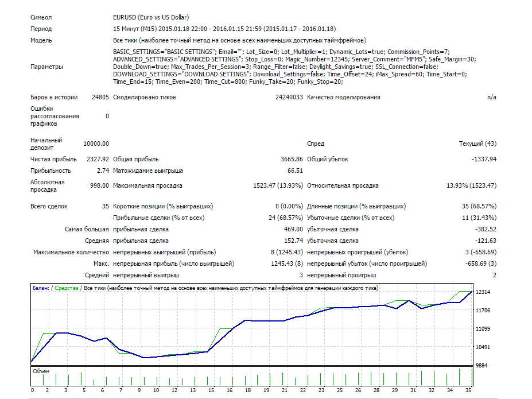
Task: Click the chart axis value 9884
Action: [x=481, y=365]
